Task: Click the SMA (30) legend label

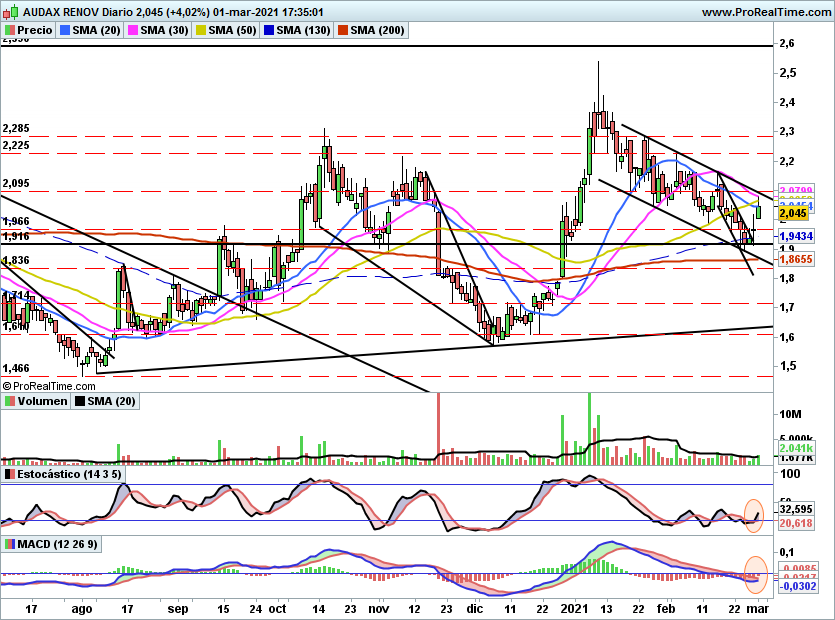Action: [165, 30]
